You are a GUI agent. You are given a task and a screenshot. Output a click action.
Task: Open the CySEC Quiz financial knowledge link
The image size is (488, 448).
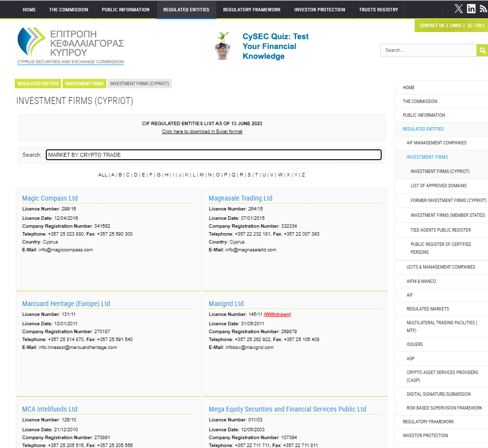coord(275,46)
